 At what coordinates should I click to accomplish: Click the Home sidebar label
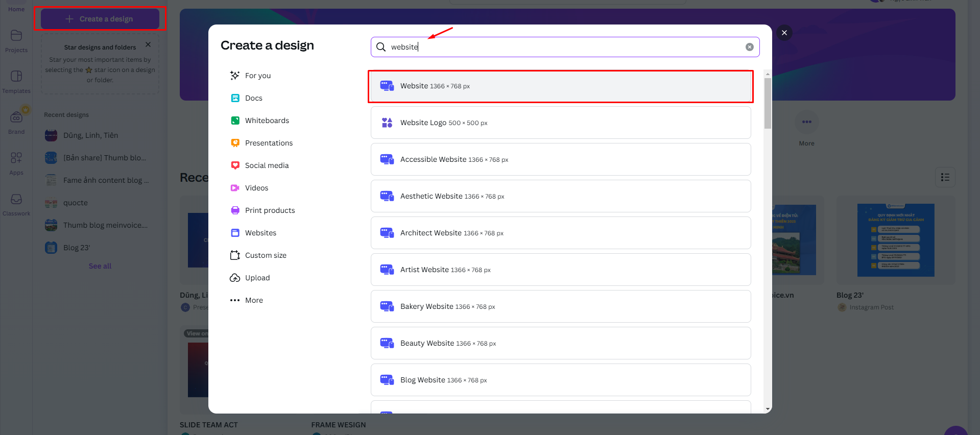tap(16, 9)
